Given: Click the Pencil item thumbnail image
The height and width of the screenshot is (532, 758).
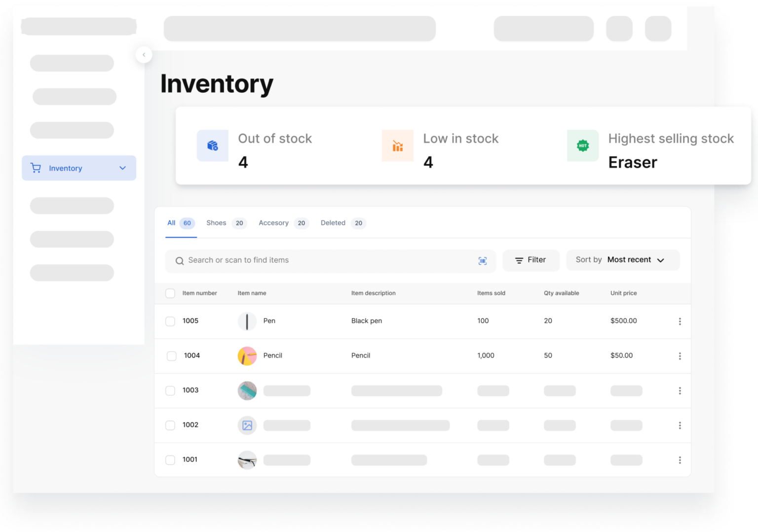Looking at the screenshot, I should [247, 355].
